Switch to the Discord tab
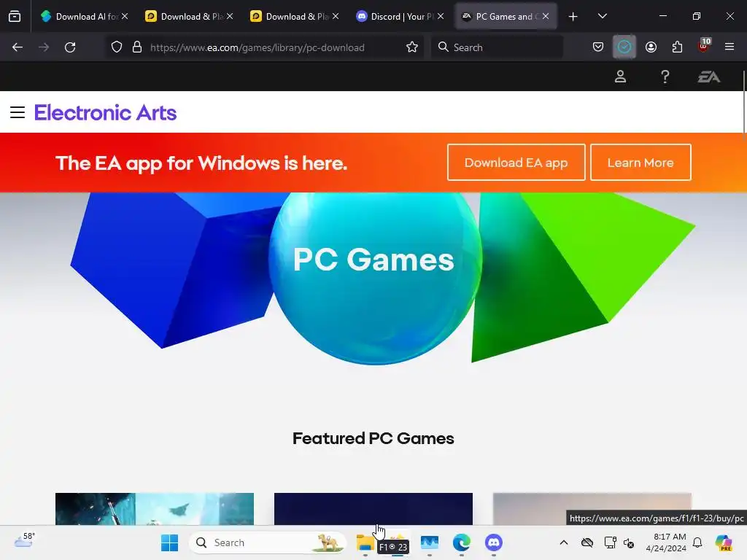747x560 pixels. (400, 17)
